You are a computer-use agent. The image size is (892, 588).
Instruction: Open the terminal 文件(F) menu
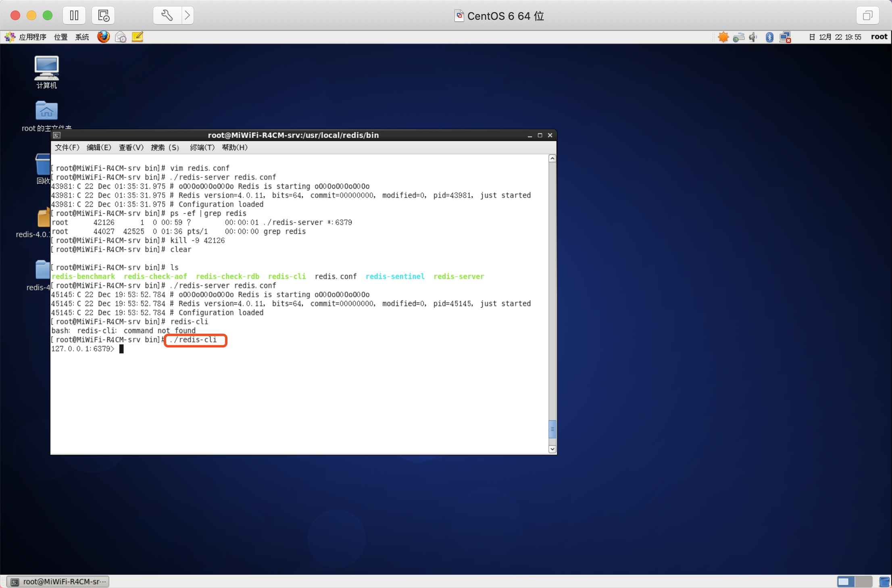tap(67, 148)
